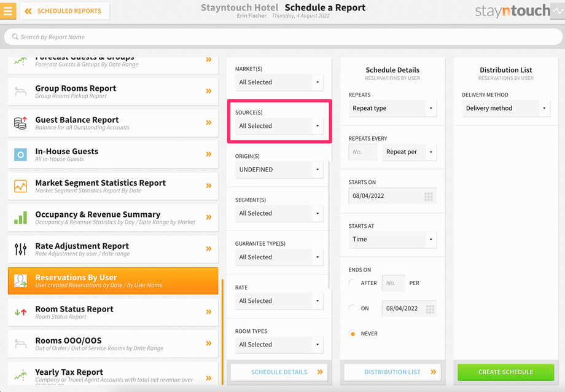Open the Guarantee Type(s) dropdown

pyautogui.click(x=279, y=257)
